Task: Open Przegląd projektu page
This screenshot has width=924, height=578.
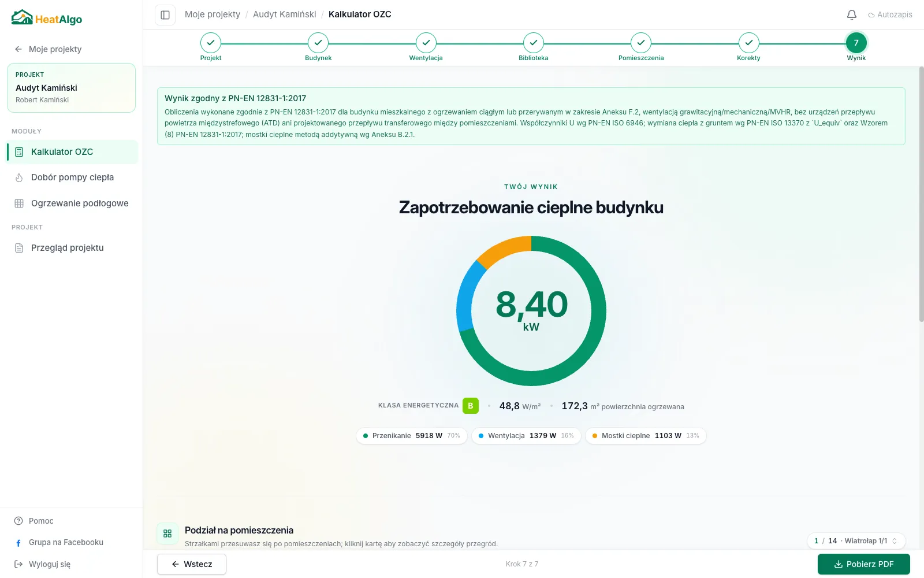Action: click(72, 248)
